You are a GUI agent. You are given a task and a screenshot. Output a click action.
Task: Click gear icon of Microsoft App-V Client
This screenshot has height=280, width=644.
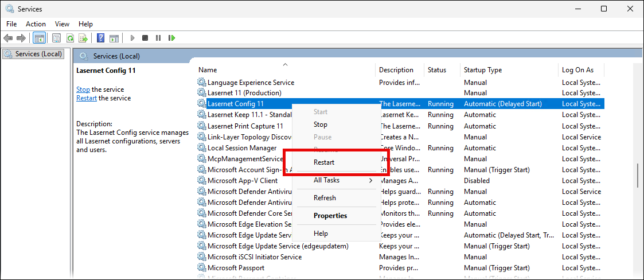(x=201, y=181)
